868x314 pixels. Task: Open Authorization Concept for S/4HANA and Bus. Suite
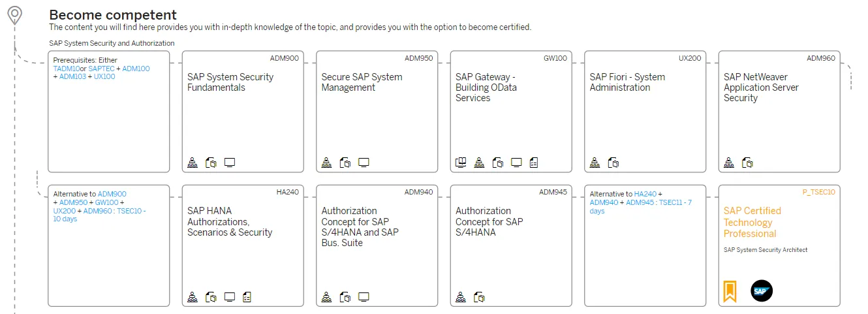point(360,227)
